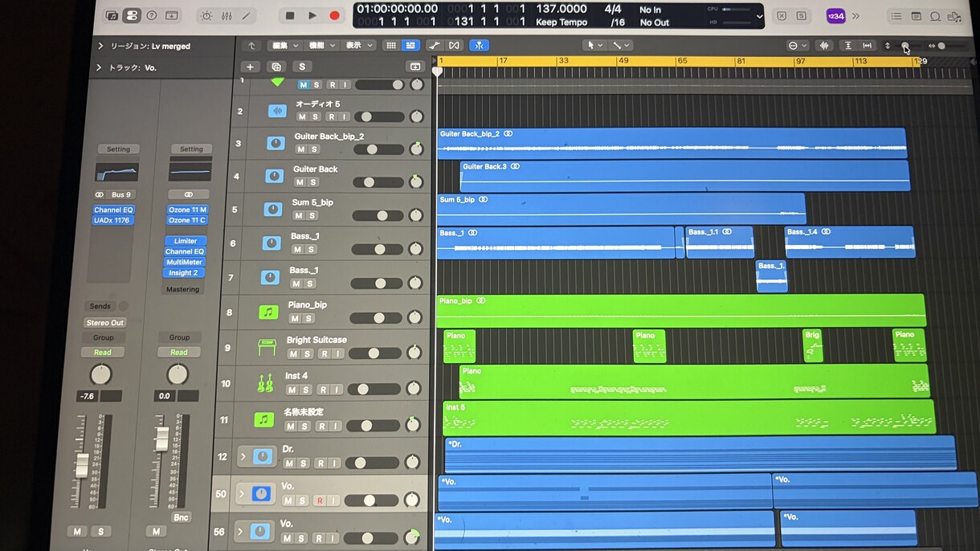
Task: Click the purple 1234 count-in button
Action: point(835,16)
